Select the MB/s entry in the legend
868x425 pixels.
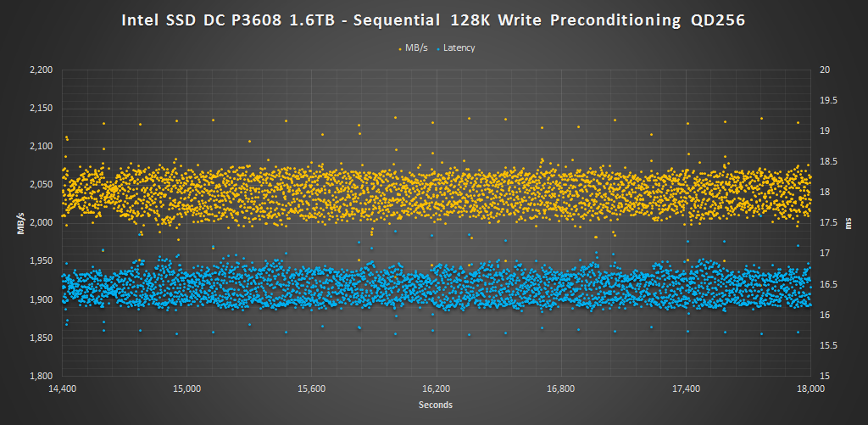click(415, 48)
